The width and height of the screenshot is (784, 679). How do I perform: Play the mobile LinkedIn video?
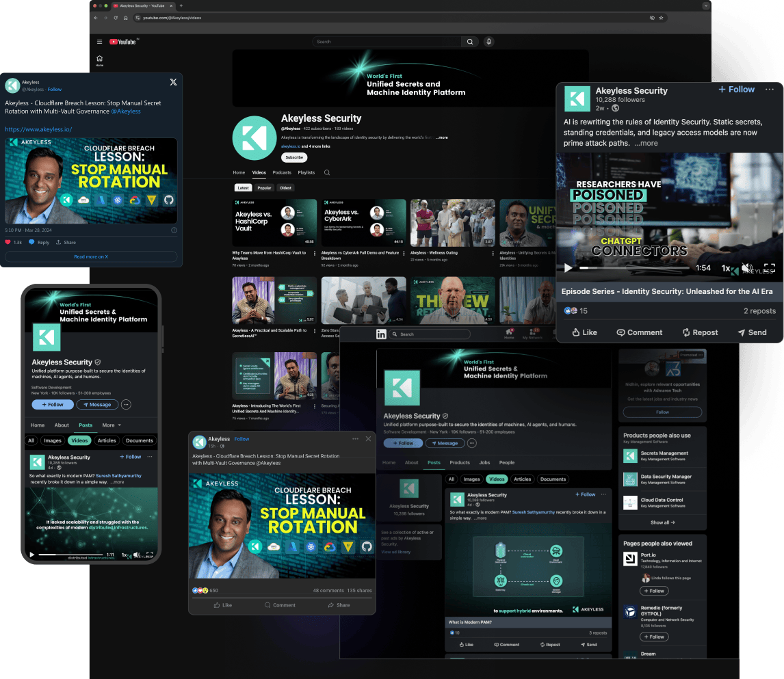coord(32,555)
